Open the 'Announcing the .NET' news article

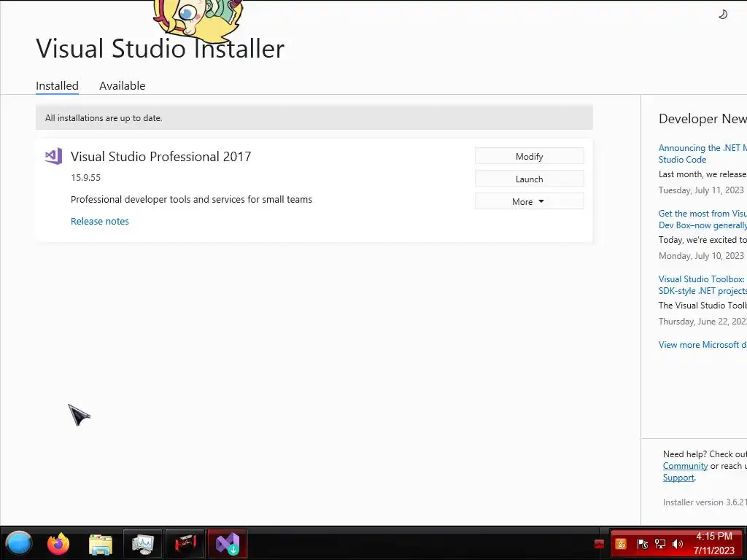tap(703, 154)
